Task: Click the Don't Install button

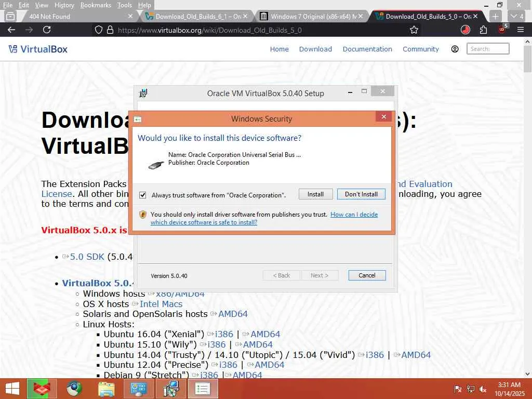Action: tap(361, 194)
